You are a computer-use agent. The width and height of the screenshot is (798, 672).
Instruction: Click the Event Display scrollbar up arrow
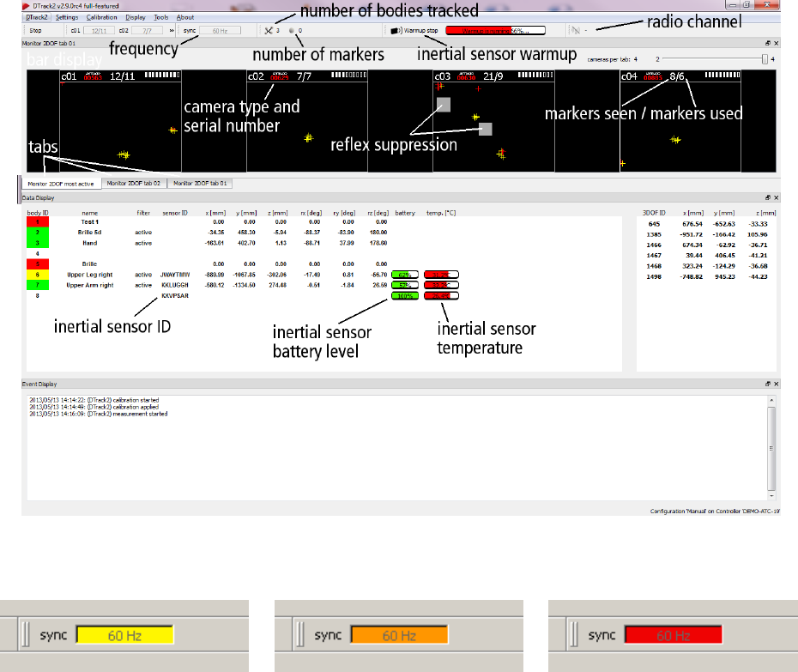(771, 401)
